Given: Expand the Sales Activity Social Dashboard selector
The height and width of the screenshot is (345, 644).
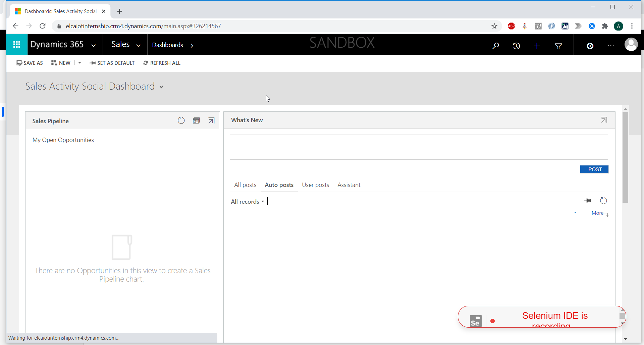Looking at the screenshot, I should (x=161, y=87).
